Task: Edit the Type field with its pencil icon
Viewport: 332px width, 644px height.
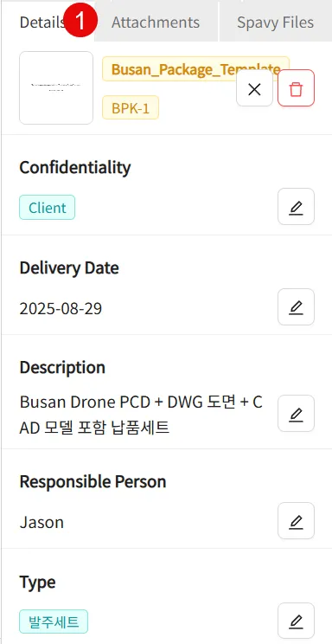Action: pyautogui.click(x=296, y=621)
